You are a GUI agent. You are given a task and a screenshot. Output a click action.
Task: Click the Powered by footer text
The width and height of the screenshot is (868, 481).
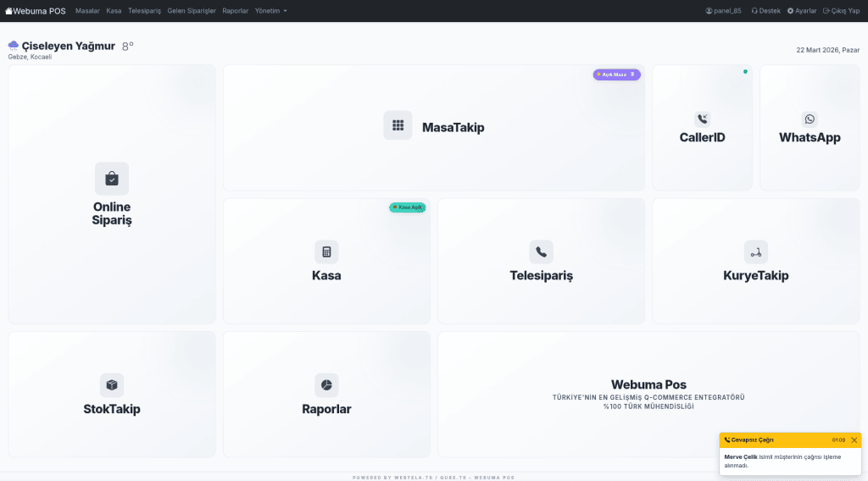[433, 478]
